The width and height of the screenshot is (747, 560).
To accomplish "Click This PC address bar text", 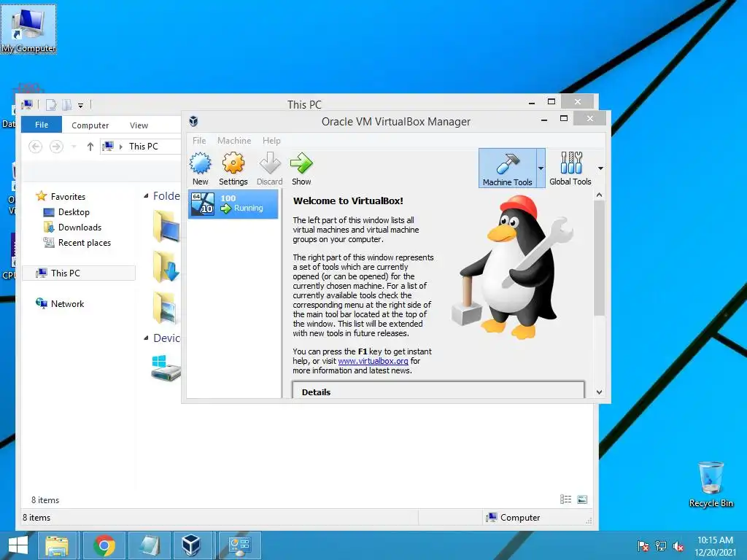I will (x=144, y=147).
